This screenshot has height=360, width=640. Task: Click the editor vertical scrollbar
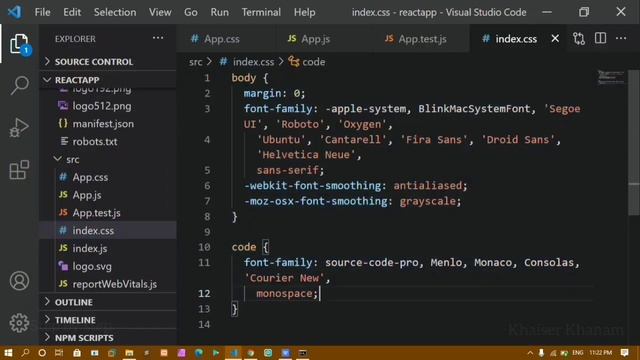[634, 143]
